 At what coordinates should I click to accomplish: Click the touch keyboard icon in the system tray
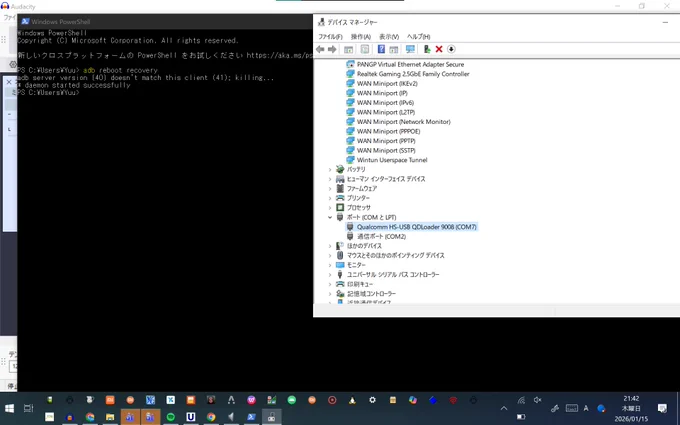click(x=572, y=408)
